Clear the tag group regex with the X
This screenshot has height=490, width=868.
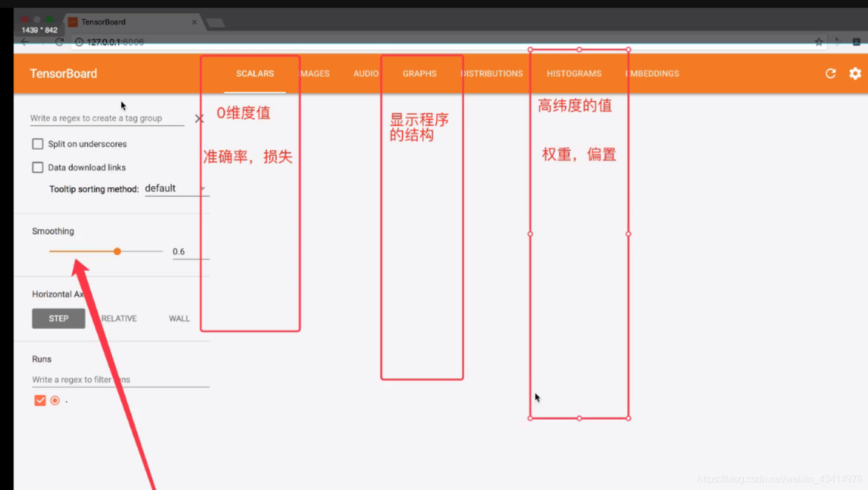click(x=199, y=118)
